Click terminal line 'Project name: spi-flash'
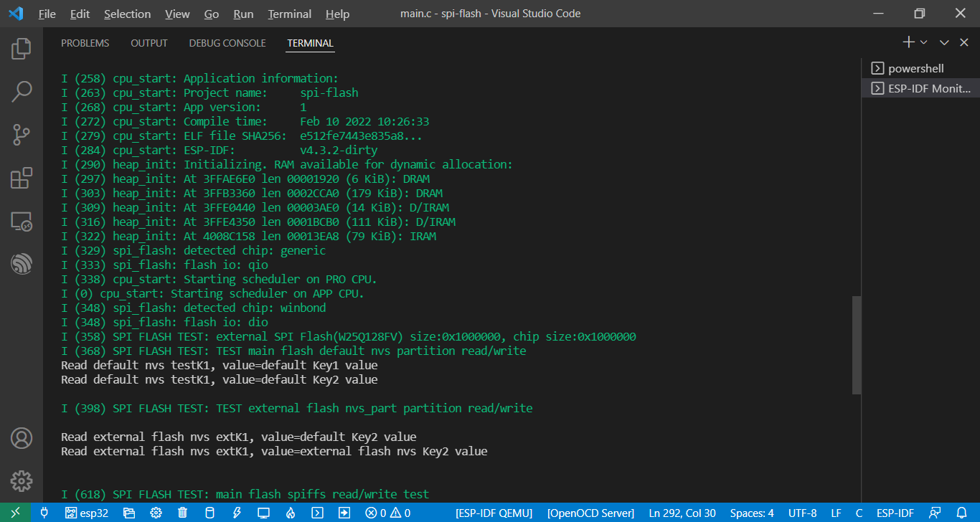Viewport: 980px width, 522px height. (x=209, y=92)
